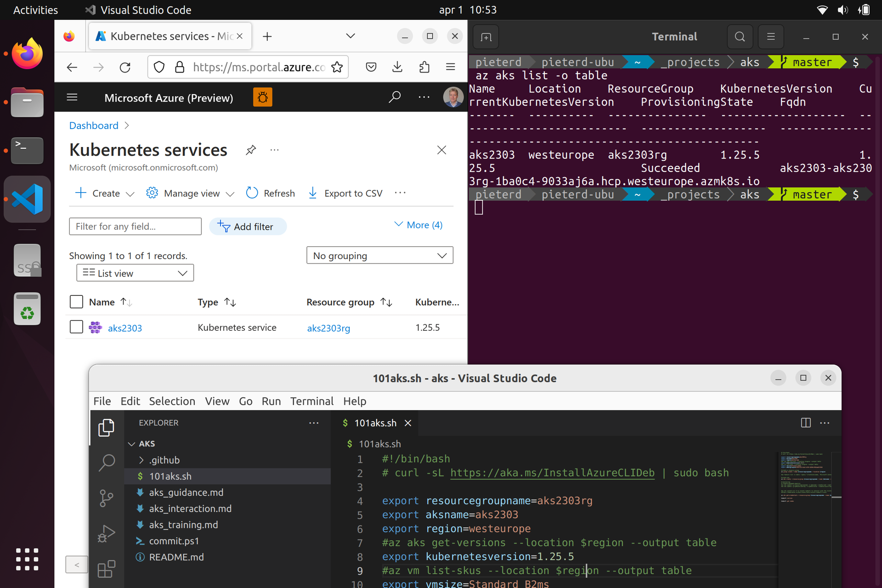
Task: Open new terminal tab icon
Action: [486, 37]
